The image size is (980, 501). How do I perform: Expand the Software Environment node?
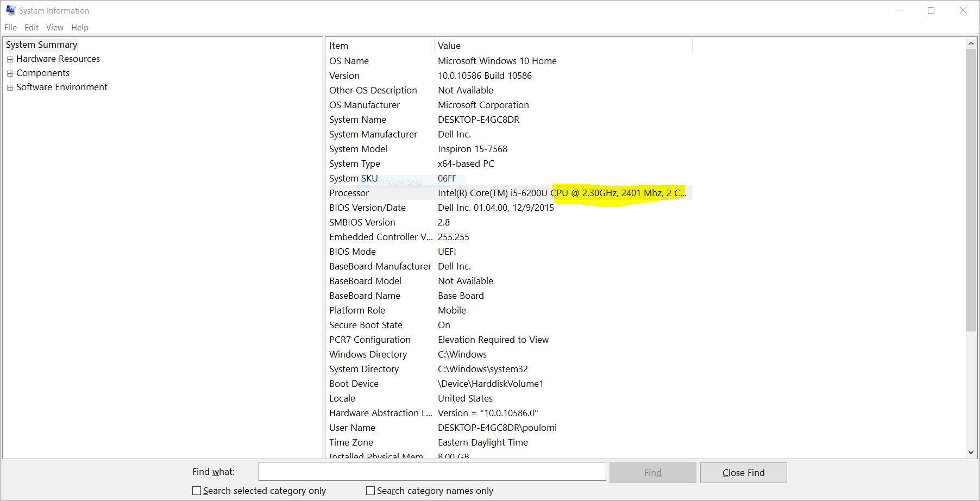point(10,87)
